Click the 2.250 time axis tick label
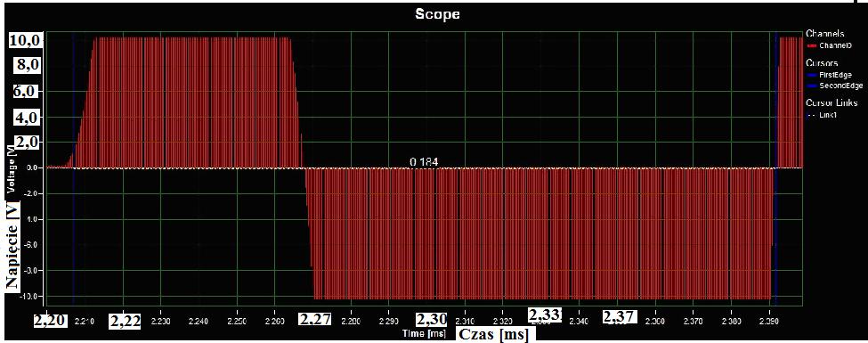 coord(237,321)
